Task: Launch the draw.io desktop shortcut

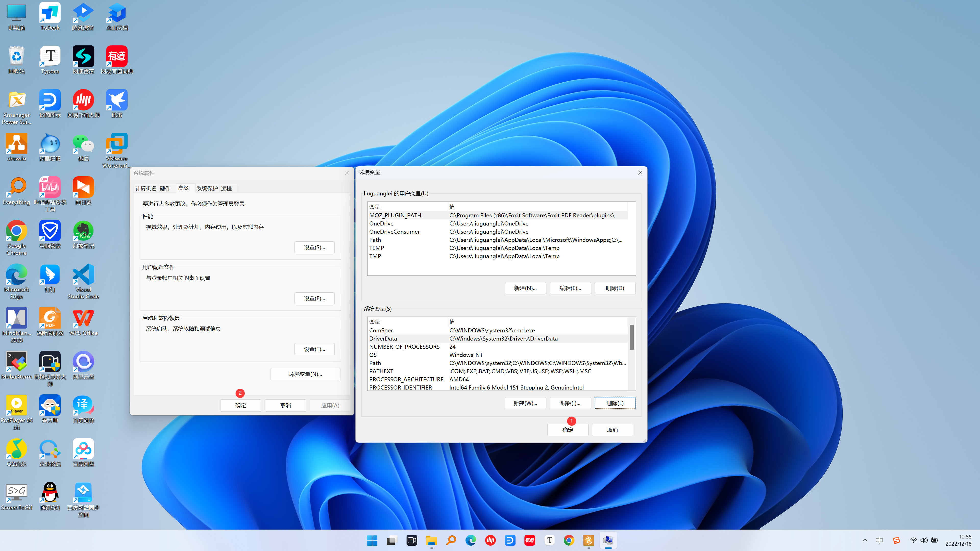Action: [x=16, y=147]
